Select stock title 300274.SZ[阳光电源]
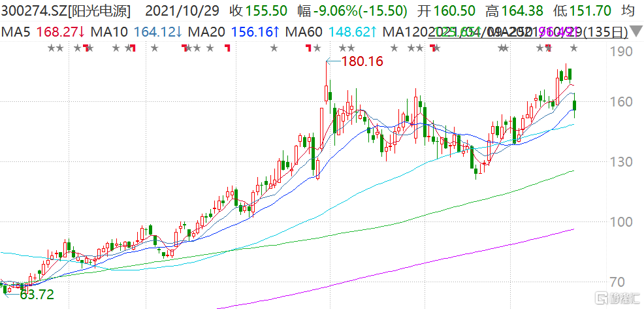This screenshot has width=644, height=309. coord(65,11)
